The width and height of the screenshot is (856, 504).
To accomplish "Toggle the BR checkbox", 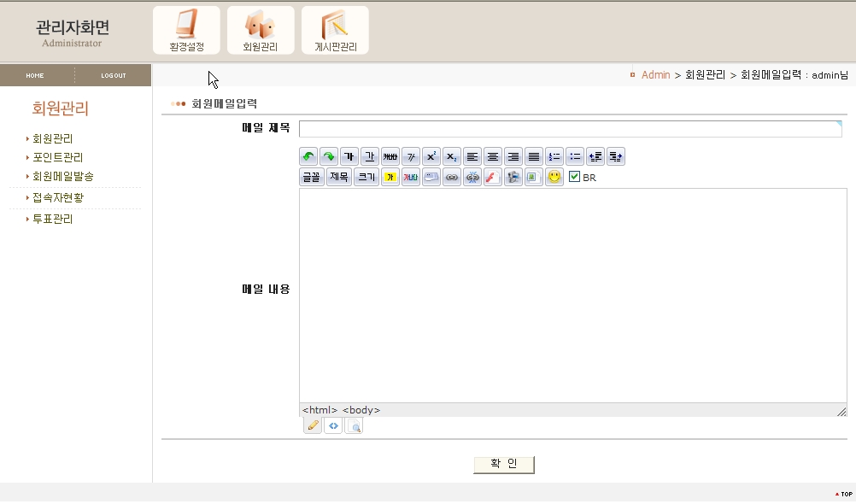I will tap(575, 177).
